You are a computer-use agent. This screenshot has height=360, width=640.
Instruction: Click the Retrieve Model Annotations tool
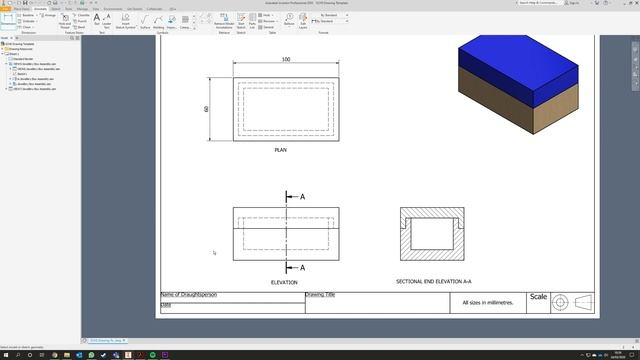tap(224, 21)
